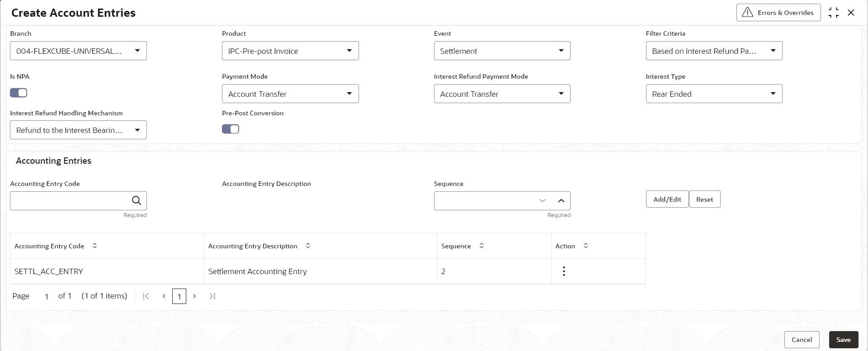The height and width of the screenshot is (351, 868).
Task: Click the Add/Edit button
Action: pyautogui.click(x=667, y=199)
